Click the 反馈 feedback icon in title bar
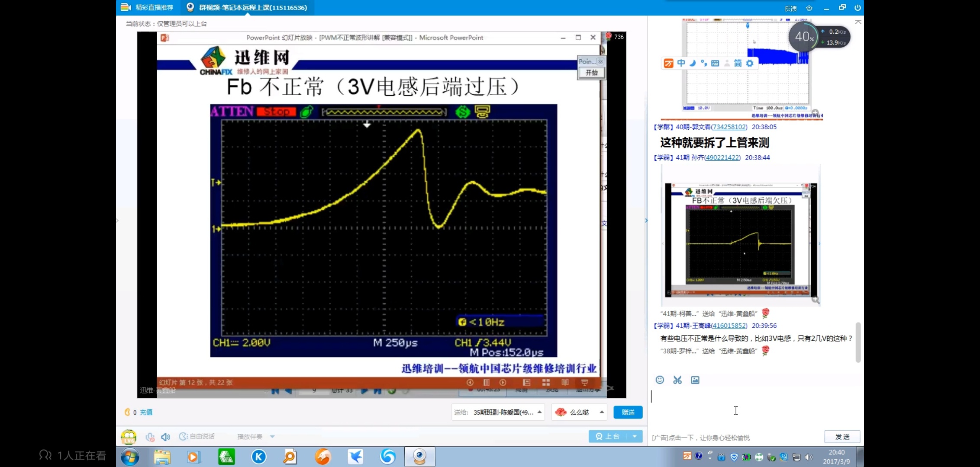This screenshot has height=467, width=980. pyautogui.click(x=790, y=8)
